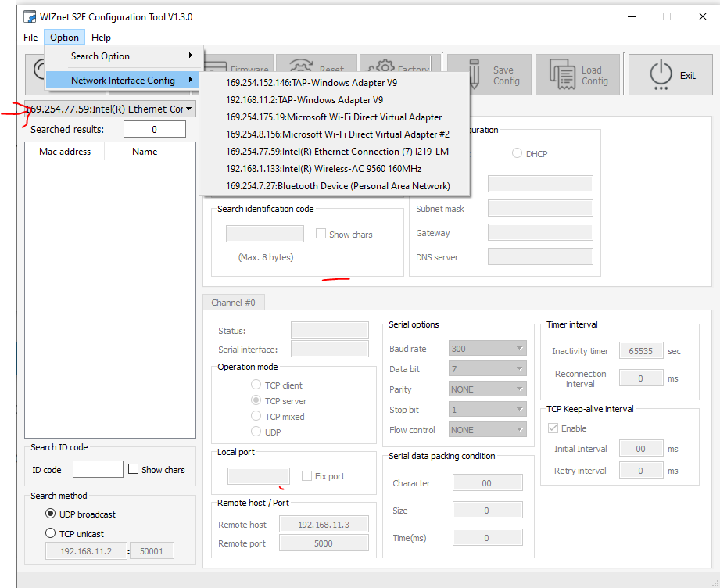
Task: Open the network adapter dropdown
Action: coord(110,109)
